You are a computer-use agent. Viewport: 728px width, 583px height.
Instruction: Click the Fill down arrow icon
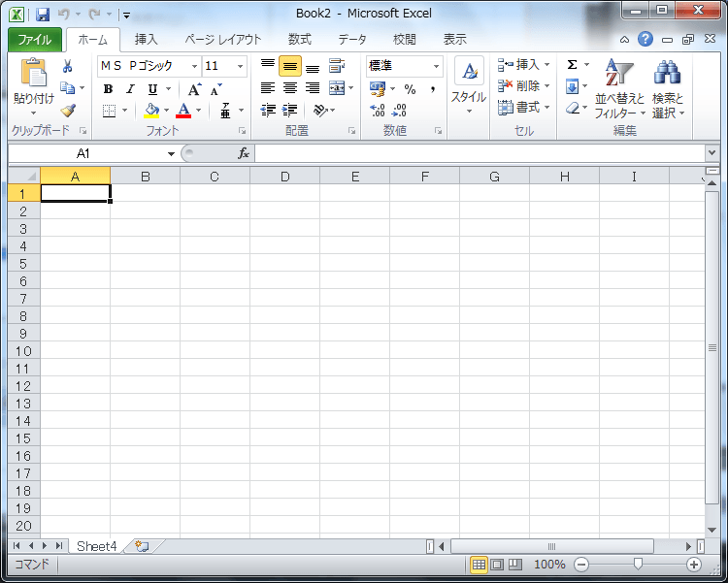[572, 86]
